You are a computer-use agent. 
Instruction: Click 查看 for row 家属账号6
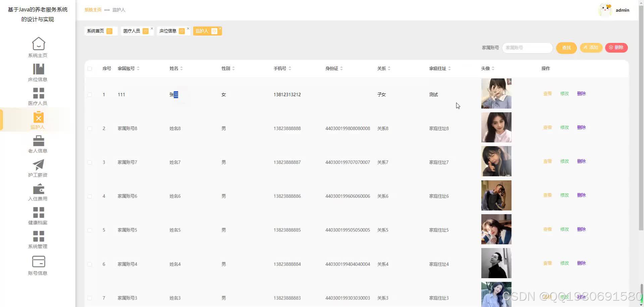click(x=547, y=195)
